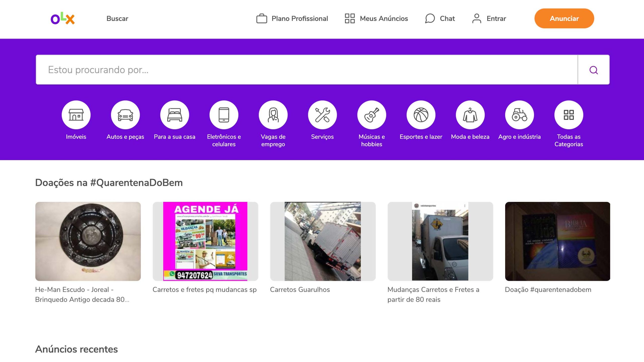Click the OLX logo
The height and width of the screenshot is (362, 644).
coord(62,18)
